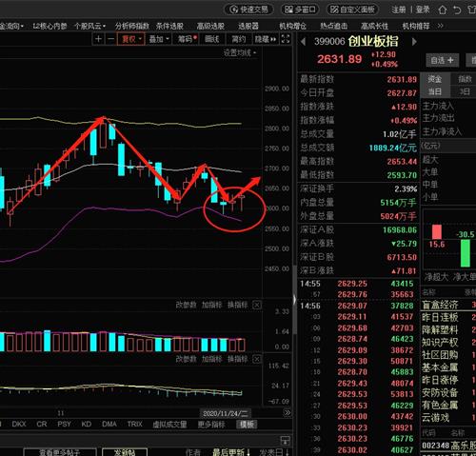Open the 叠加 dropdown
The image size is (476, 456).
[159, 39]
